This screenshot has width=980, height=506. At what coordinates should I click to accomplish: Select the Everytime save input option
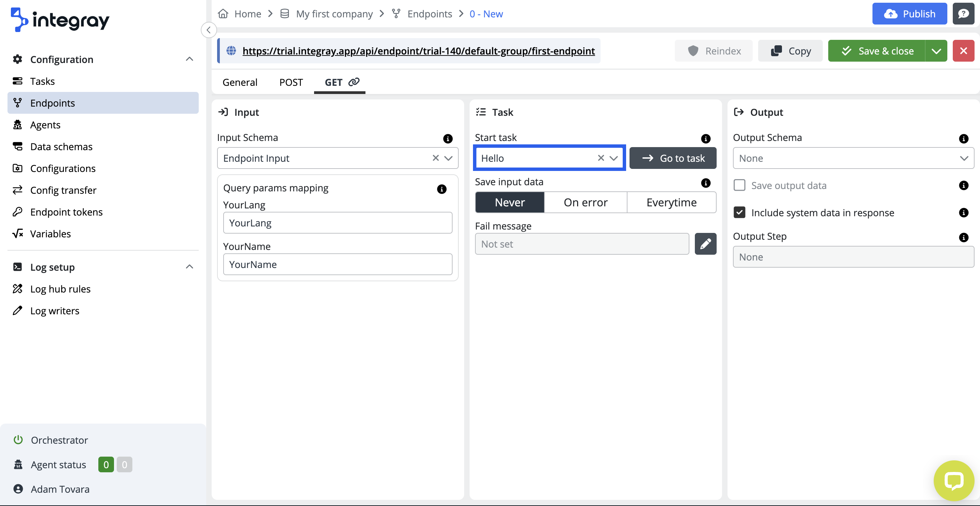click(x=671, y=202)
